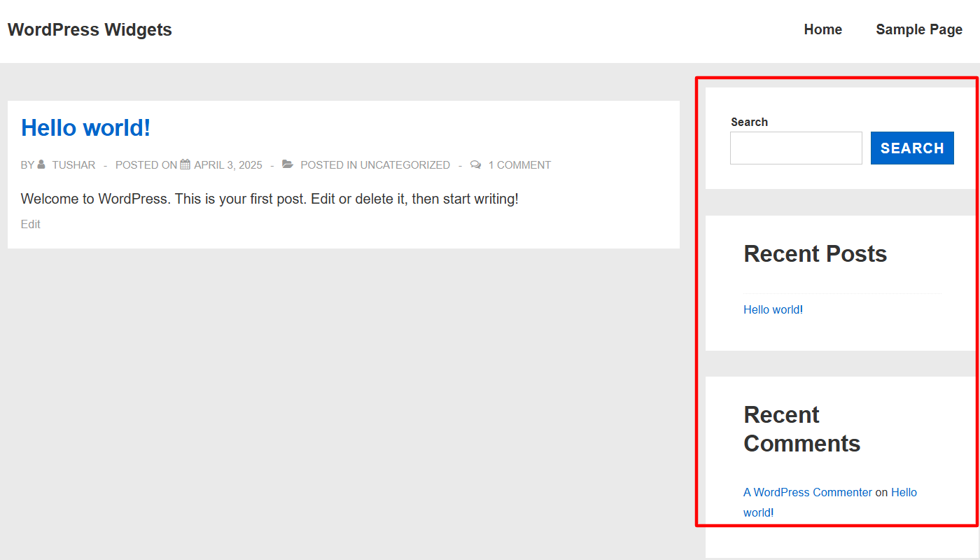The height and width of the screenshot is (560, 980).
Task: Open the Hello world! post title
Action: [x=86, y=127]
